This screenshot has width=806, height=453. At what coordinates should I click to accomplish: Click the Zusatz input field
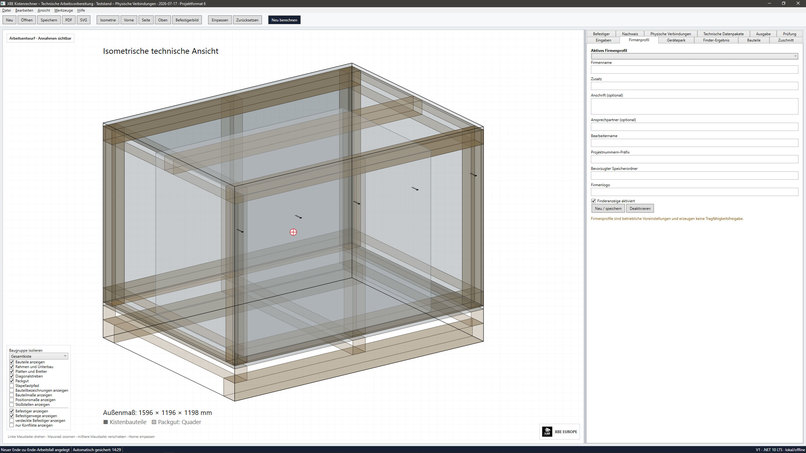coord(694,86)
